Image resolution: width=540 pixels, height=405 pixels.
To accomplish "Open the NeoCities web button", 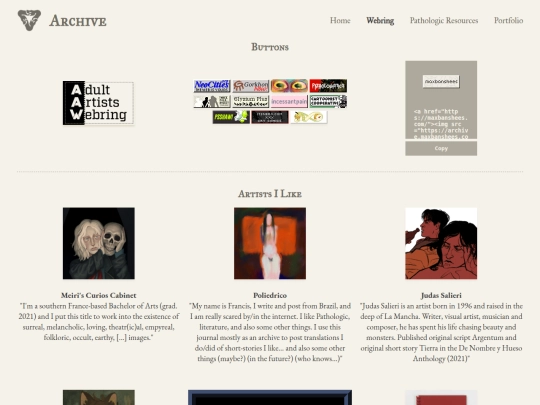I will [x=212, y=86].
